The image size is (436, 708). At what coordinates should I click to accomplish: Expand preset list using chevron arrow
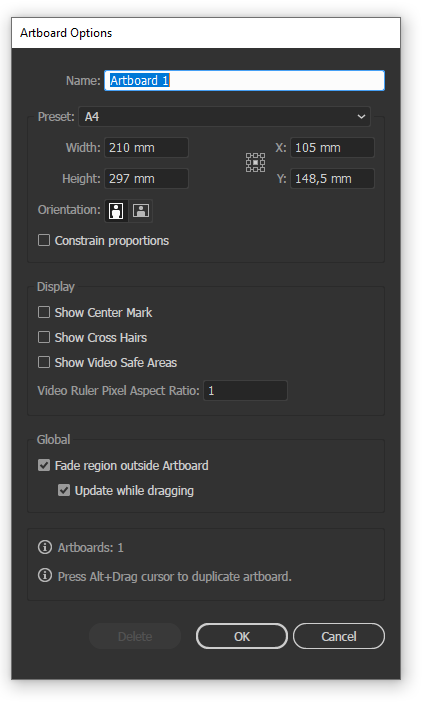pyautogui.click(x=361, y=116)
